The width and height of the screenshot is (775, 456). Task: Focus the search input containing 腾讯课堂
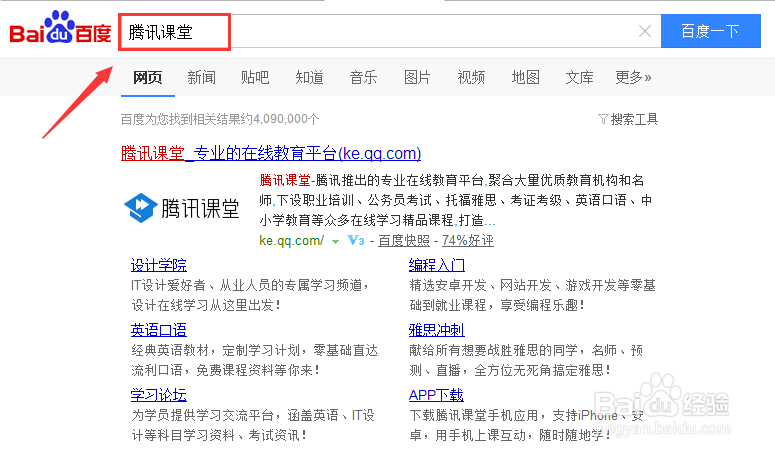390,32
